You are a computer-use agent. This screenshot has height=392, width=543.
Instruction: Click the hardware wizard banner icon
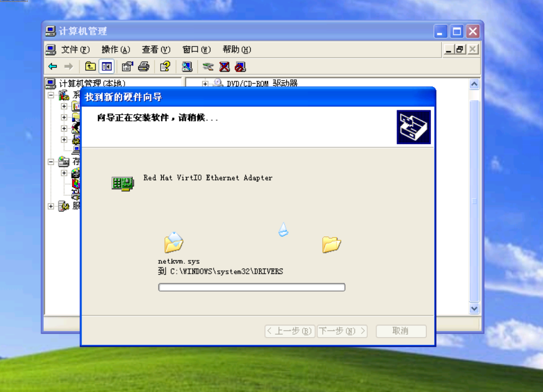click(x=414, y=127)
